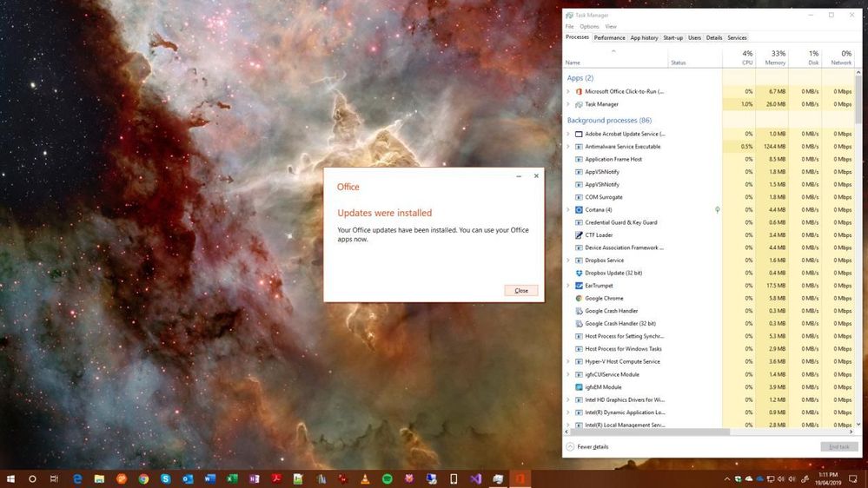Open OneNote from the taskbar
This screenshot has width=868, height=488.
pyautogui.click(x=254, y=478)
